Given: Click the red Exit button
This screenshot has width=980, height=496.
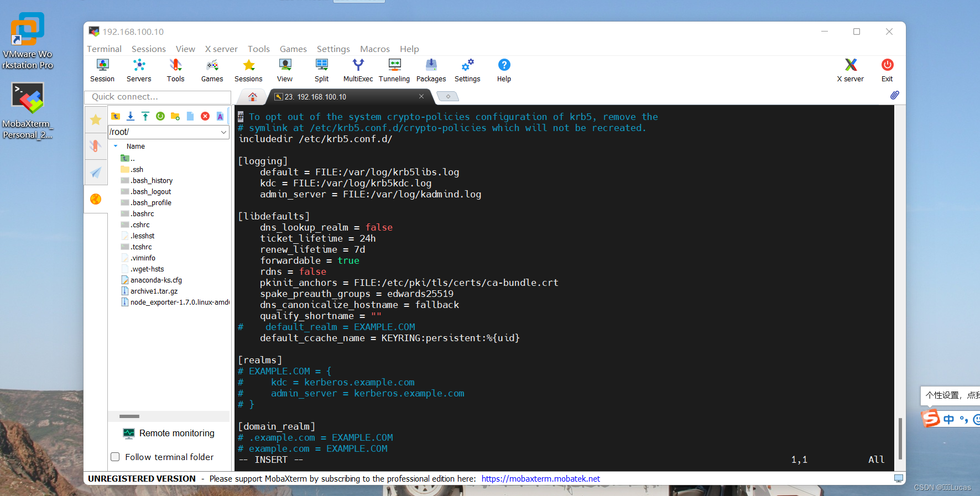Looking at the screenshot, I should tap(887, 70).
